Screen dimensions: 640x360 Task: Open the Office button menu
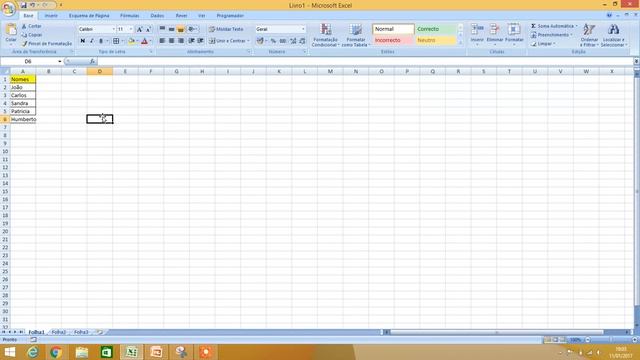(8, 9)
